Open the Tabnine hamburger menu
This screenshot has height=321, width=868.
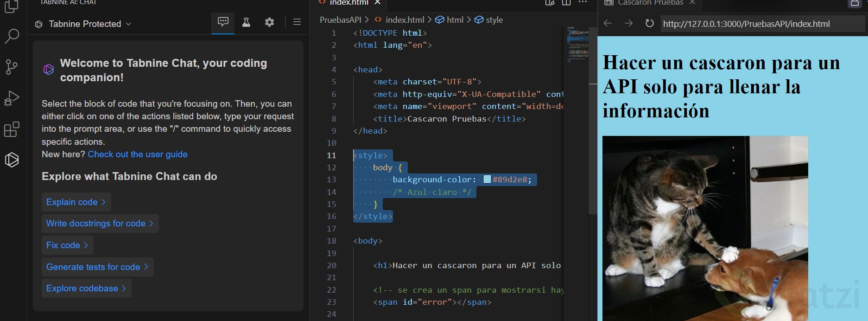[297, 22]
